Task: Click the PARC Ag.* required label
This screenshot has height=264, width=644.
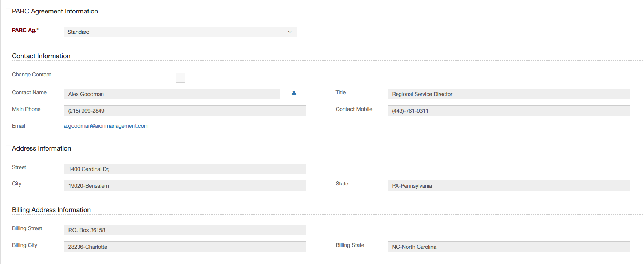Action: coord(25,30)
